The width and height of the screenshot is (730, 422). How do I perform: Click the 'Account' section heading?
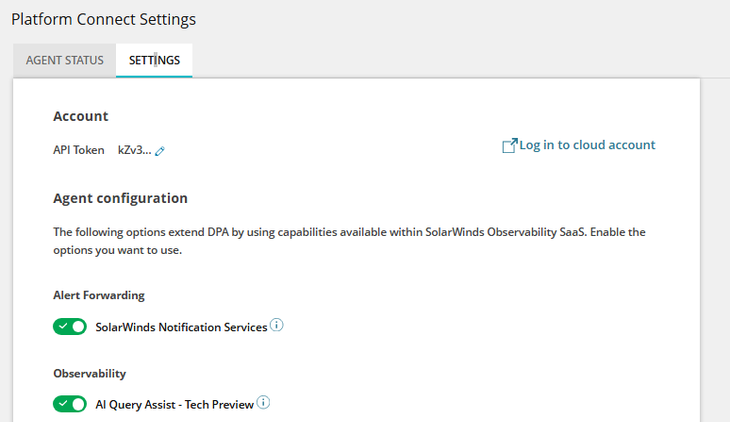pos(81,116)
